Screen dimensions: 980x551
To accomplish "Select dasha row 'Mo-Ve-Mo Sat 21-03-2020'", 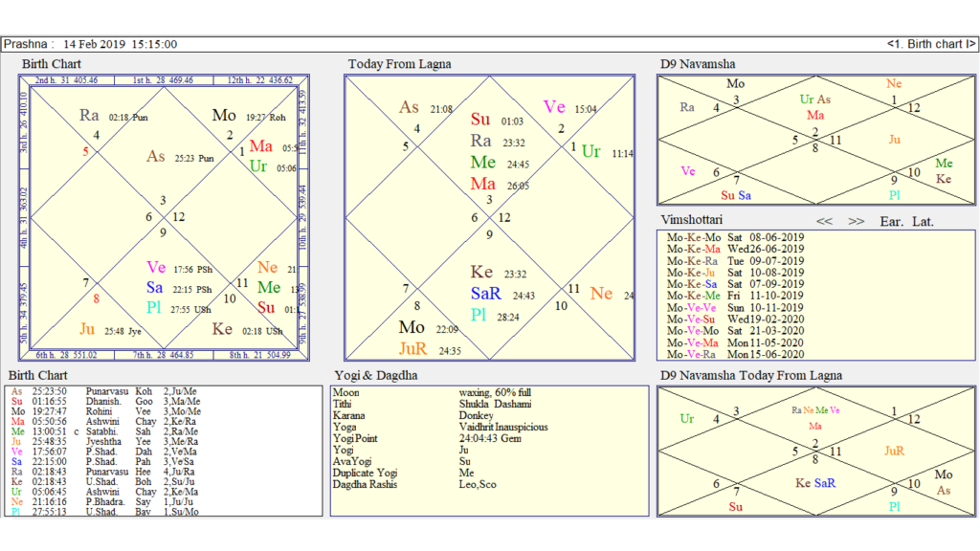I will (735, 331).
